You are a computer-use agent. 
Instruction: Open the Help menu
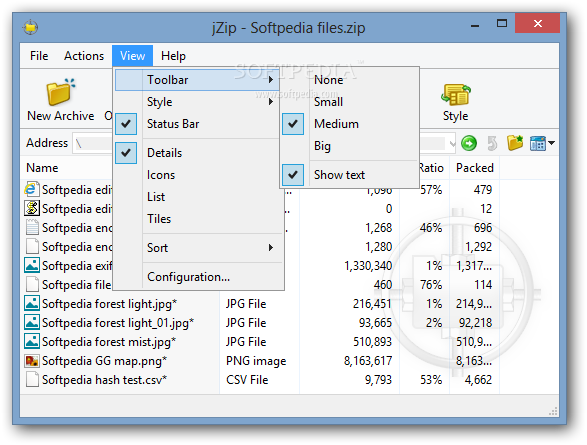pos(173,56)
